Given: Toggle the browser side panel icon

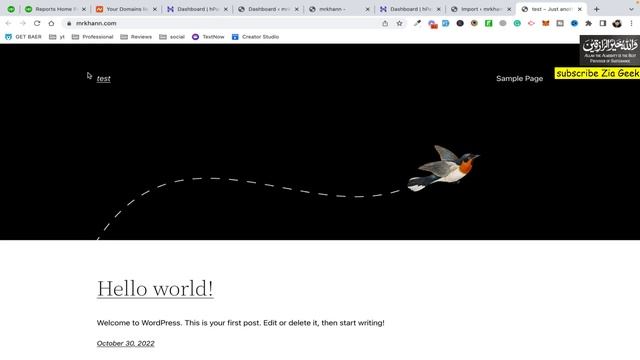Looking at the screenshot, I should 602,23.
